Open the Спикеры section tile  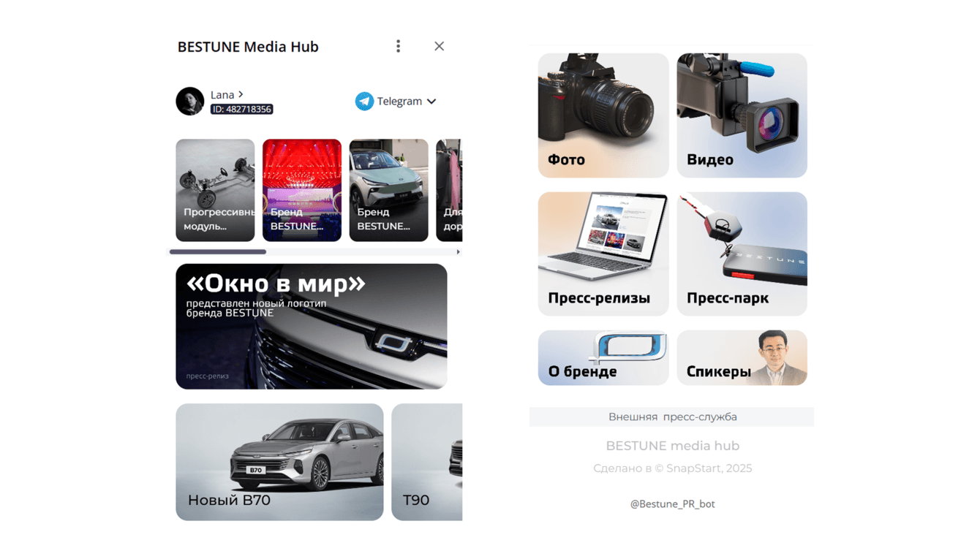coord(742,358)
